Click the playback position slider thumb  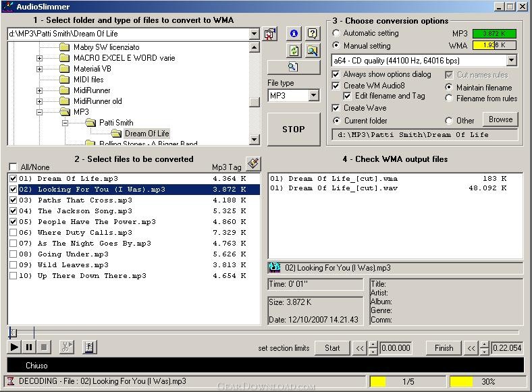click(12, 333)
